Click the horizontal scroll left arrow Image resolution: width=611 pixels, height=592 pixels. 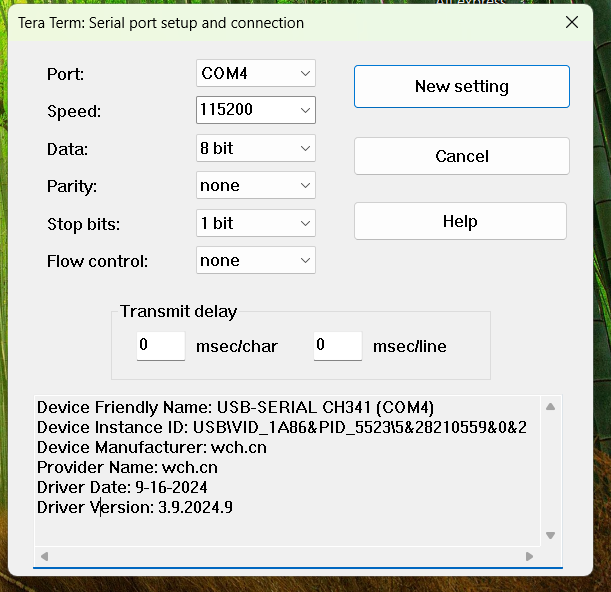tap(43, 556)
